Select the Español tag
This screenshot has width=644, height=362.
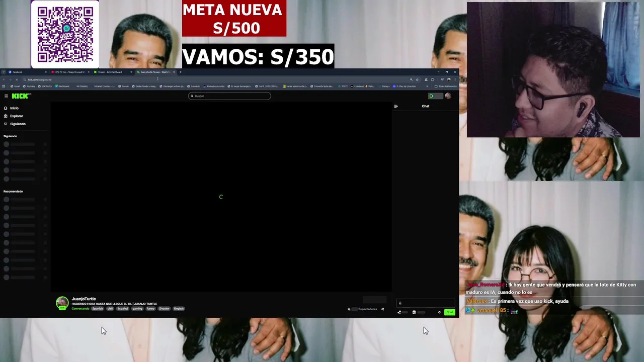click(x=123, y=309)
